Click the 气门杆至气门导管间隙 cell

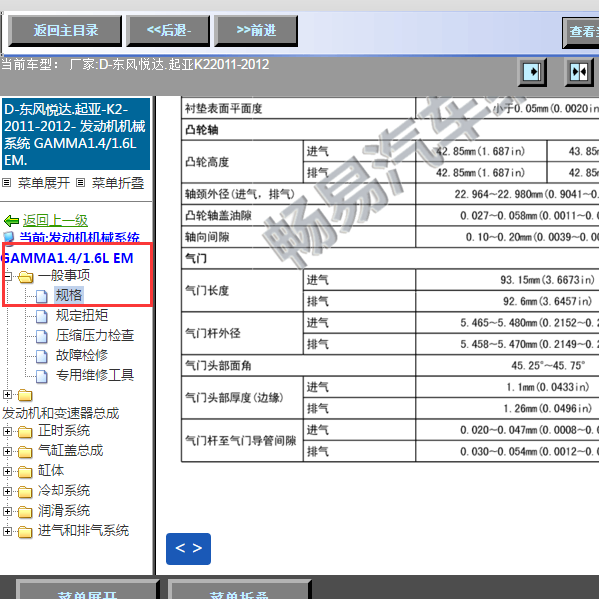tap(242, 440)
